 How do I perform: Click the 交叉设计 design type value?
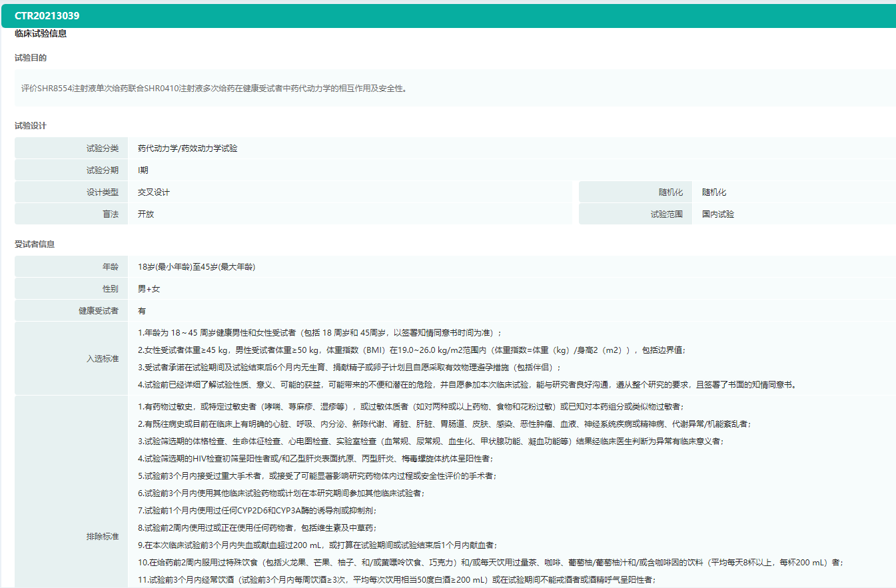(154, 192)
